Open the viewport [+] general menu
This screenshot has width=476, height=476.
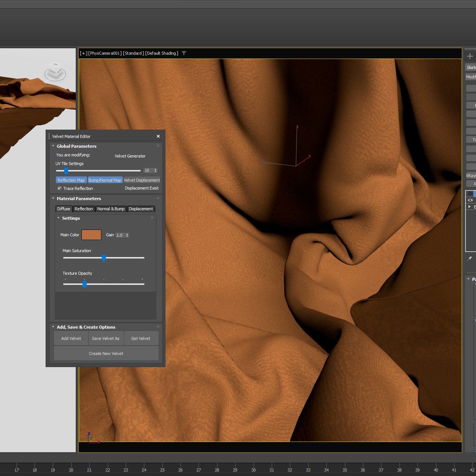[x=84, y=53]
